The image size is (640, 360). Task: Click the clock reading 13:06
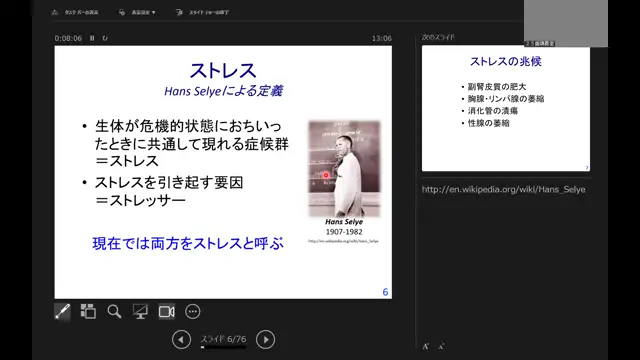[x=382, y=38]
